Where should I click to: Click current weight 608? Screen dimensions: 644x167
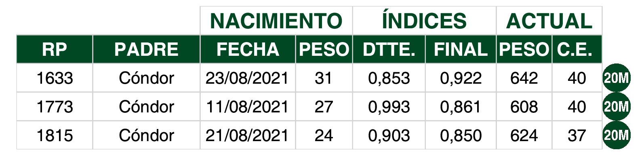(x=524, y=107)
